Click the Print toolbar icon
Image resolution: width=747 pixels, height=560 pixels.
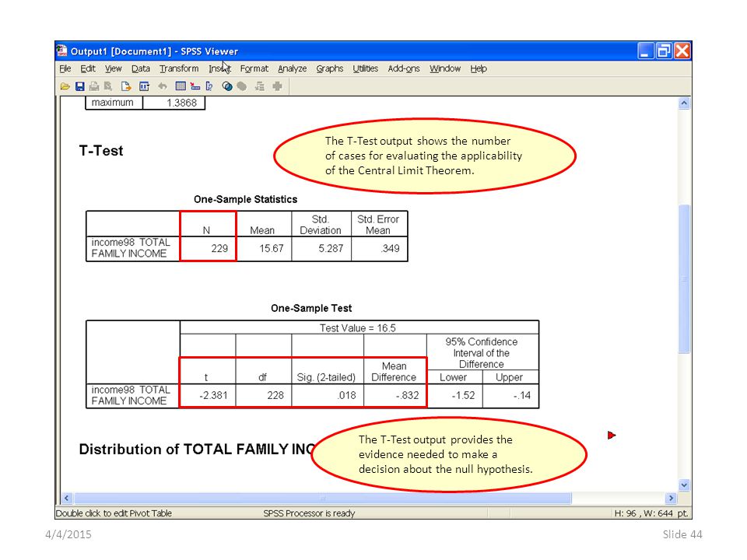coord(94,86)
